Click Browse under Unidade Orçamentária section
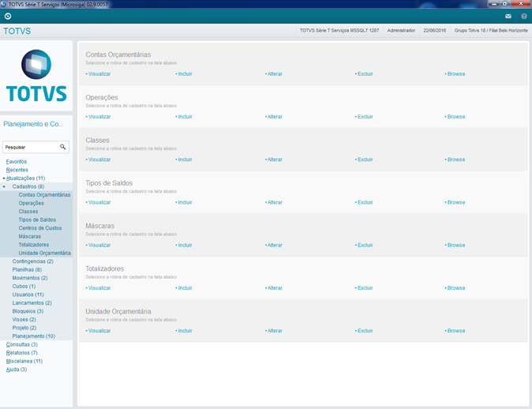 click(x=455, y=331)
